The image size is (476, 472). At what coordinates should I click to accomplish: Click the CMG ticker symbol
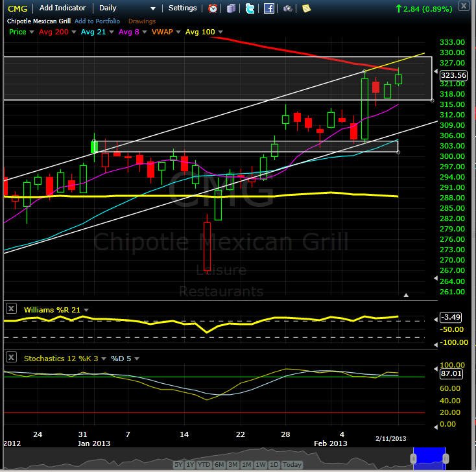point(18,8)
